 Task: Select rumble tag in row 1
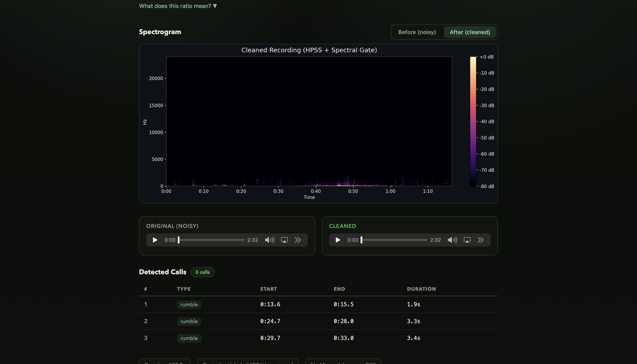(x=189, y=305)
